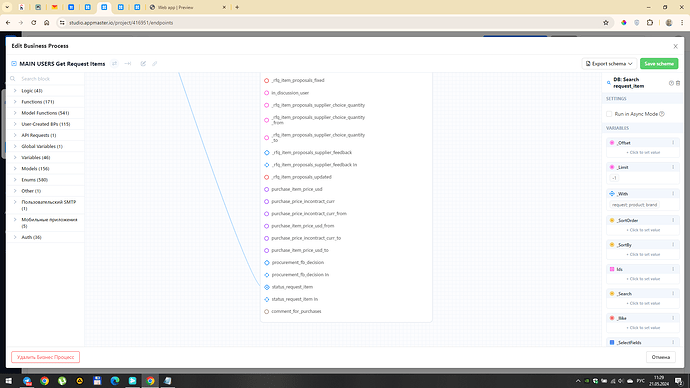Click the edit pencil icon in header
This screenshot has width=690, height=388.
click(143, 64)
